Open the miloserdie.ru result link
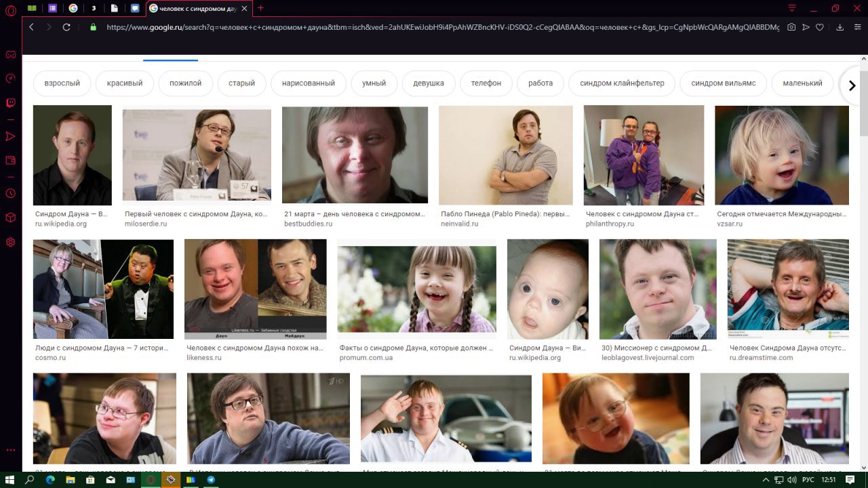The width and height of the screenshot is (868, 488). pyautogui.click(x=196, y=218)
